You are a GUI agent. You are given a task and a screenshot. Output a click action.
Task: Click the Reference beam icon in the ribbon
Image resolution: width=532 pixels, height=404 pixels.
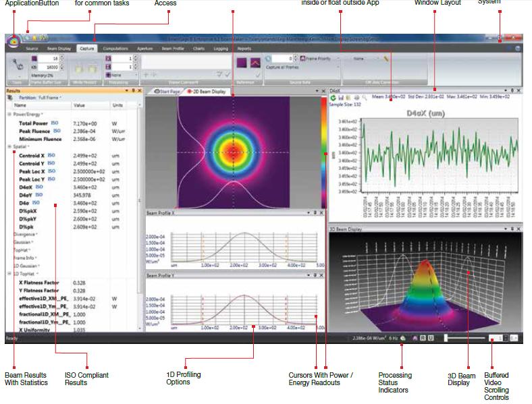pyautogui.click(x=242, y=63)
